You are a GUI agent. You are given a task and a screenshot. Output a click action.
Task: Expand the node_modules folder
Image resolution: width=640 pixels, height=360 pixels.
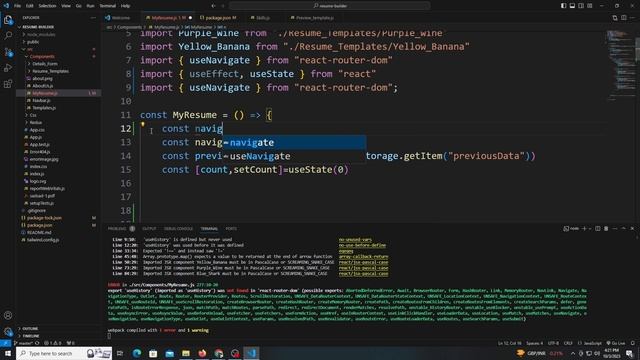coord(41,34)
